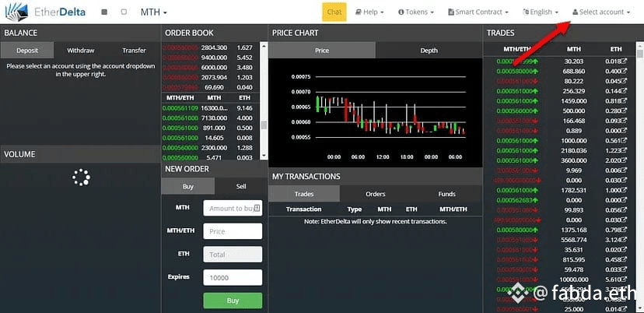Open transaction link for the 59.478 MTH trade
Screen dimensions: 644x313
(x=625, y=269)
